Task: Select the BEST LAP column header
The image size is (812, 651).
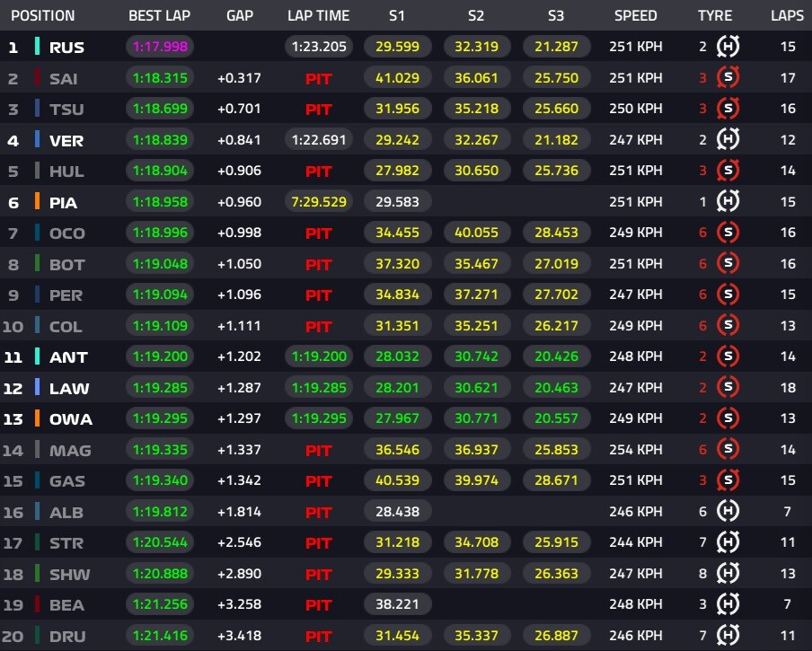Action: point(160,15)
